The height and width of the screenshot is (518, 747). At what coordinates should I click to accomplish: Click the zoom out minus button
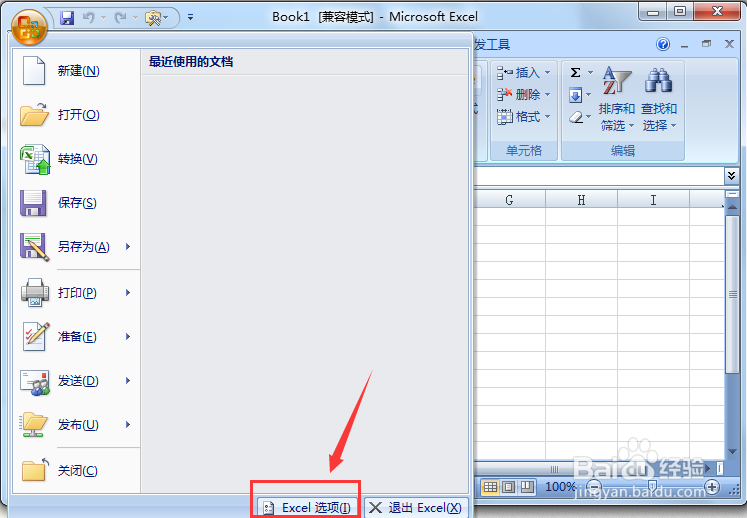[594, 487]
